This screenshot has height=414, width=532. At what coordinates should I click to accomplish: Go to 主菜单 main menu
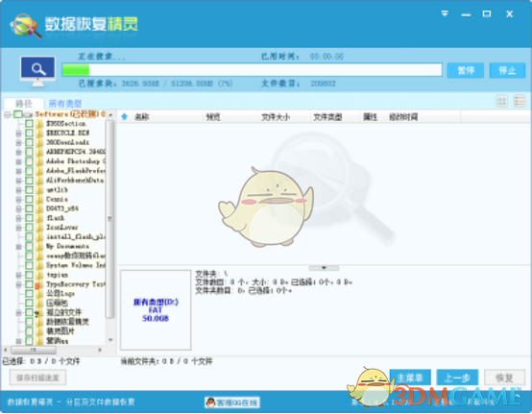pos(410,377)
